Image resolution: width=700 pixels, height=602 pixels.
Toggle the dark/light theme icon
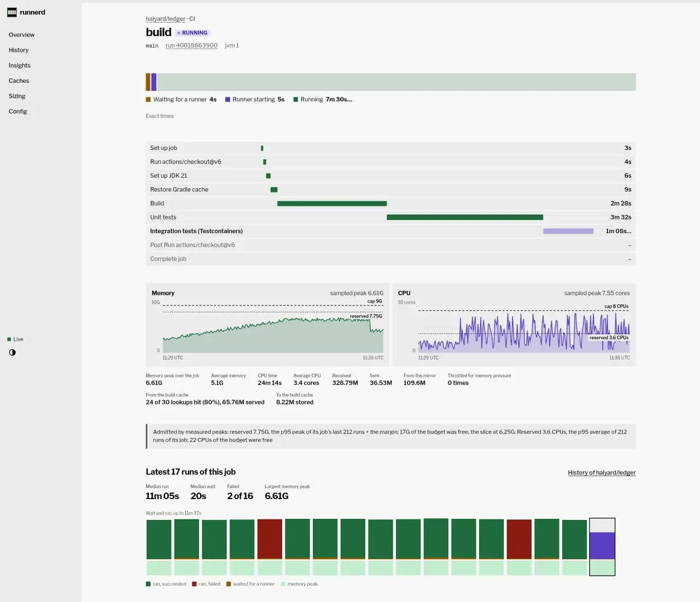[x=12, y=352]
